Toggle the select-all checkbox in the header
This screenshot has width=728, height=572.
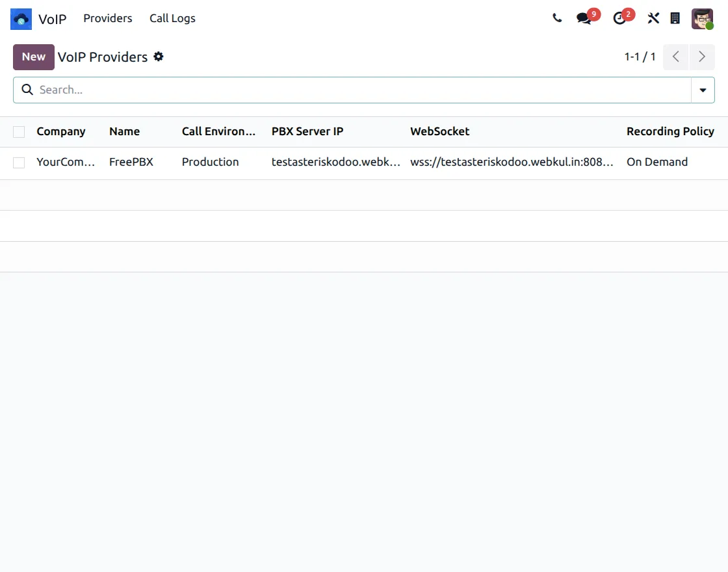(x=18, y=131)
